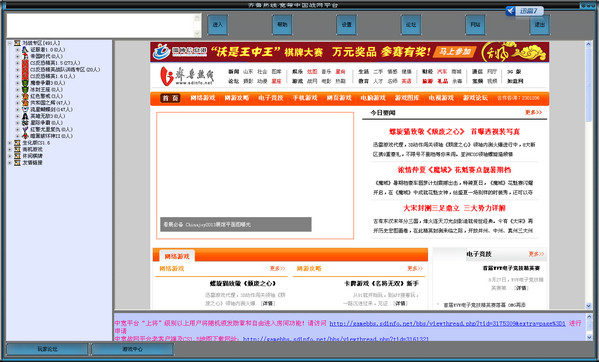Image resolution: width=599 pixels, height=362 pixels.
Task: Expand the CS反恐精英战队训练专区 node
Action: coord(17,69)
